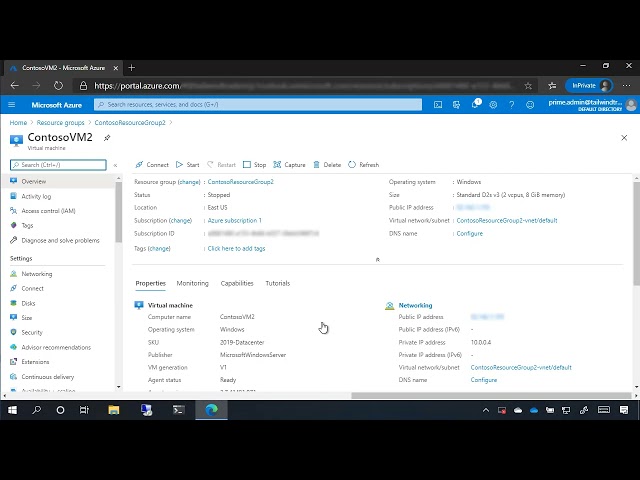Reload the browser page
The image size is (640, 480).
click(x=58, y=86)
